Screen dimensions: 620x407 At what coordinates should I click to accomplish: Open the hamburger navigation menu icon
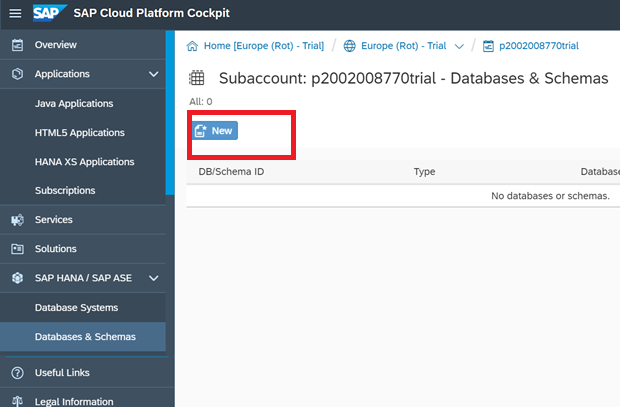(x=15, y=13)
